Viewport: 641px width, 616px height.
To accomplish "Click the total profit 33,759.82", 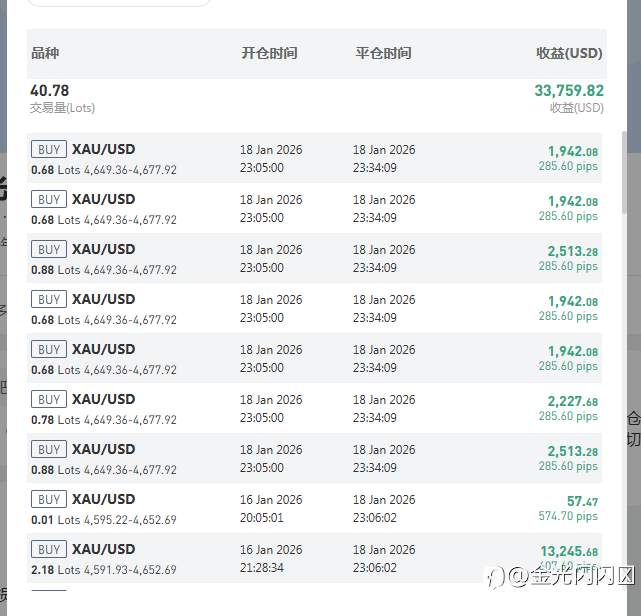I will [x=568, y=90].
